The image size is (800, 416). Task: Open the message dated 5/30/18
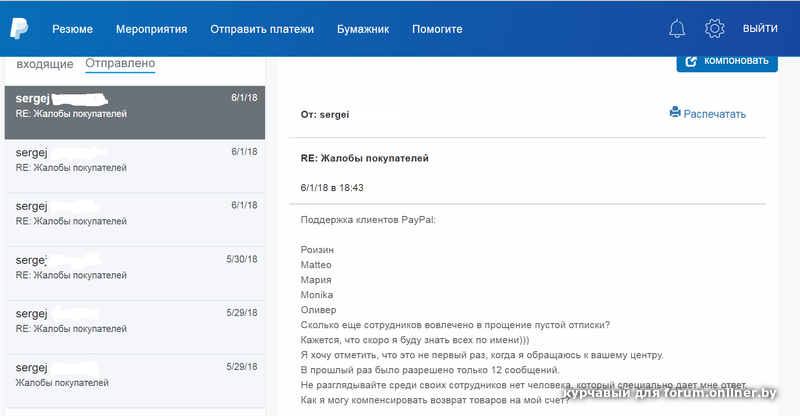[x=135, y=274]
